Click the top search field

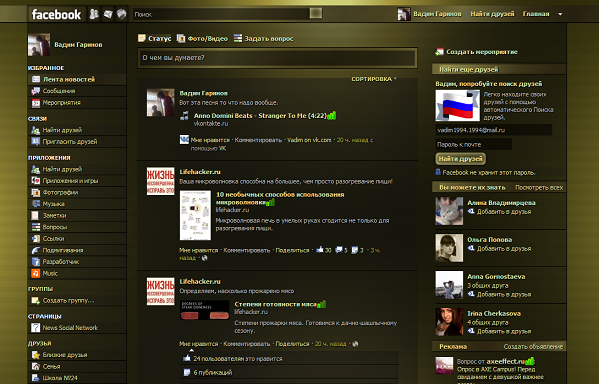[221, 14]
